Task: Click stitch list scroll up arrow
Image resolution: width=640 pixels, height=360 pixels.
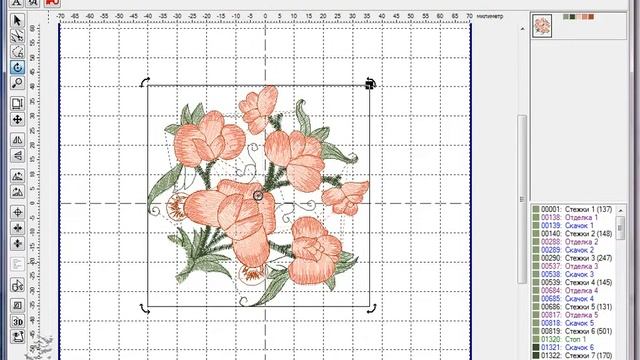Action: [621, 210]
